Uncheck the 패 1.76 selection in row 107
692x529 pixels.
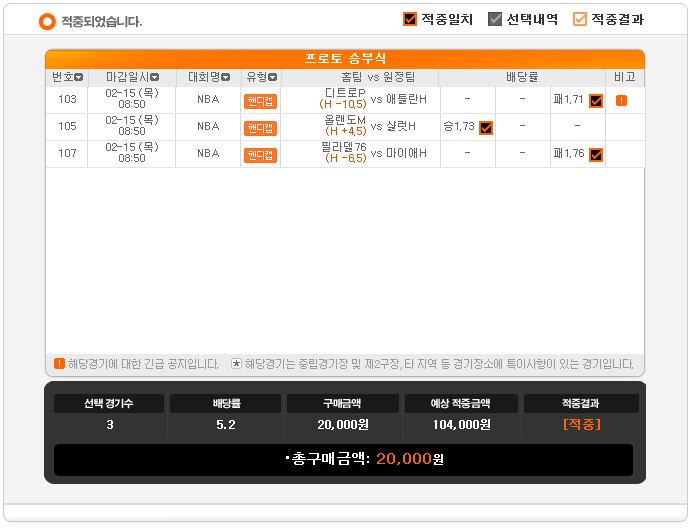tap(596, 155)
